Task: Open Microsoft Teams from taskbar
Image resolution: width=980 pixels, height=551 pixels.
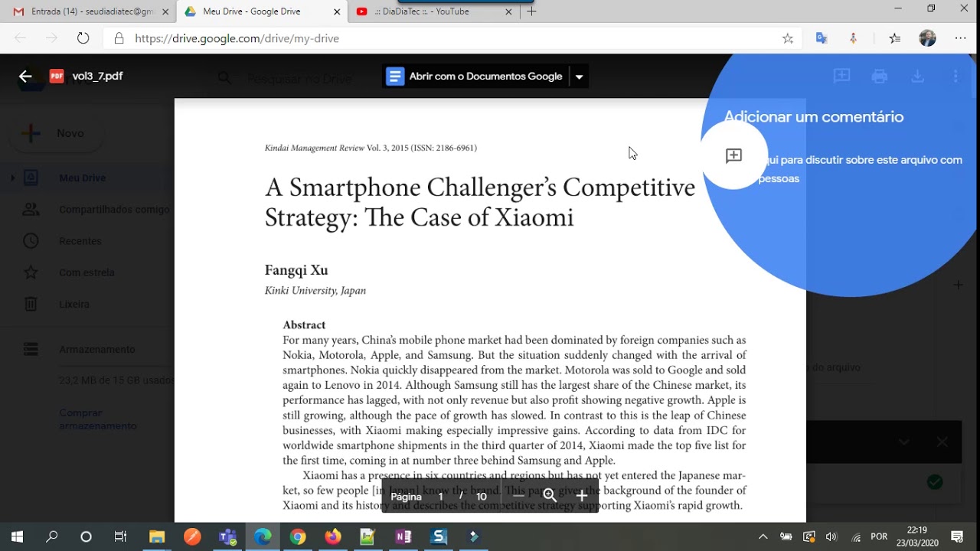Action: 227,537
